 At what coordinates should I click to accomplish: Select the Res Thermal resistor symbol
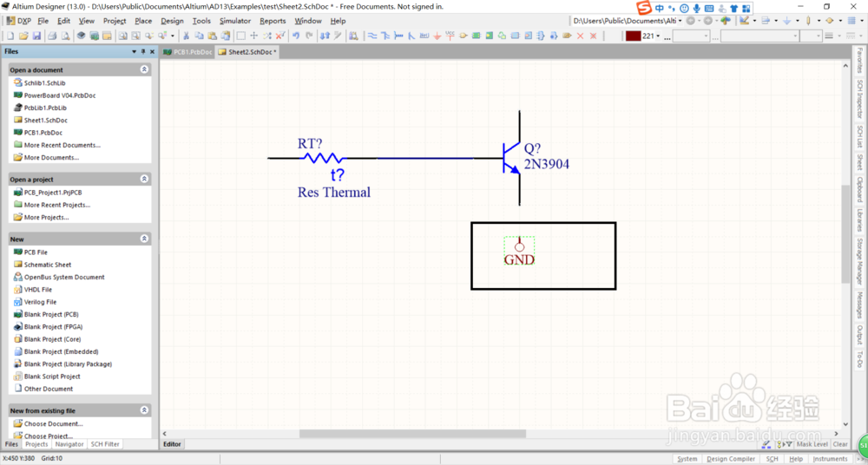[322, 158]
